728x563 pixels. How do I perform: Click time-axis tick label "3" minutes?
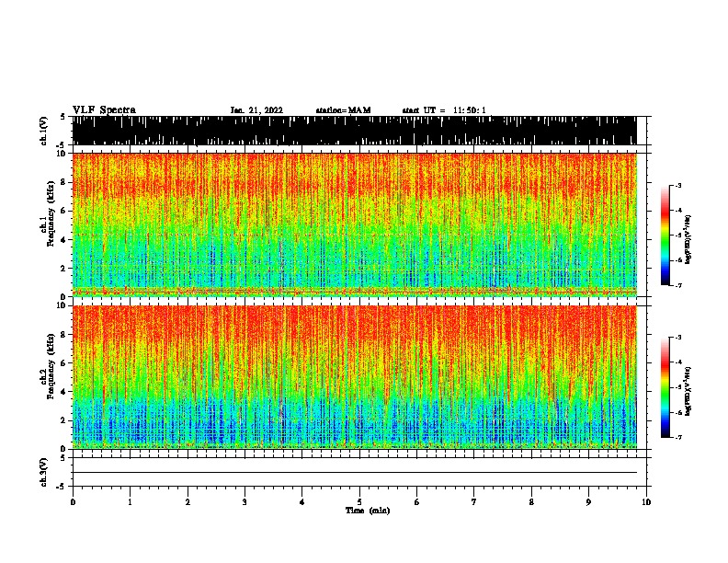click(x=245, y=501)
